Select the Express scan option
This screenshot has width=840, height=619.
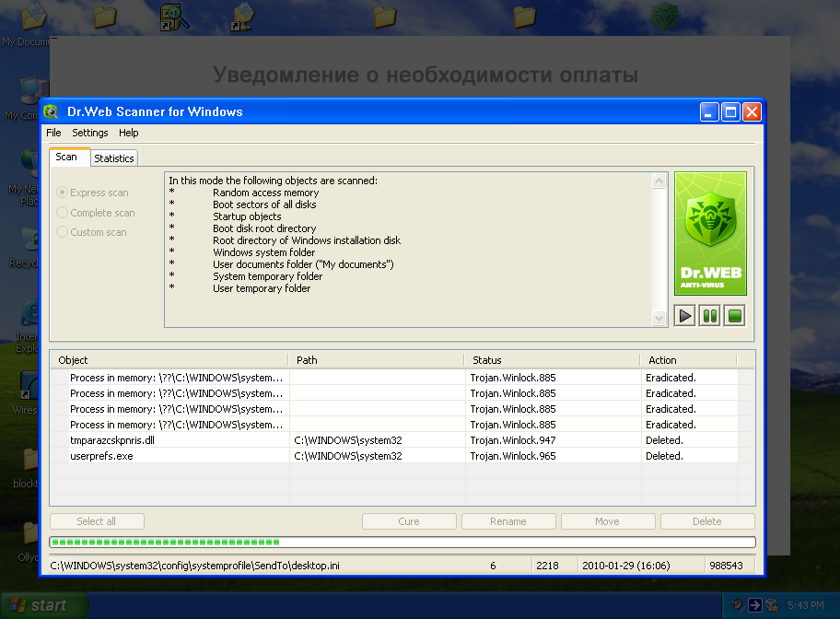92,193
